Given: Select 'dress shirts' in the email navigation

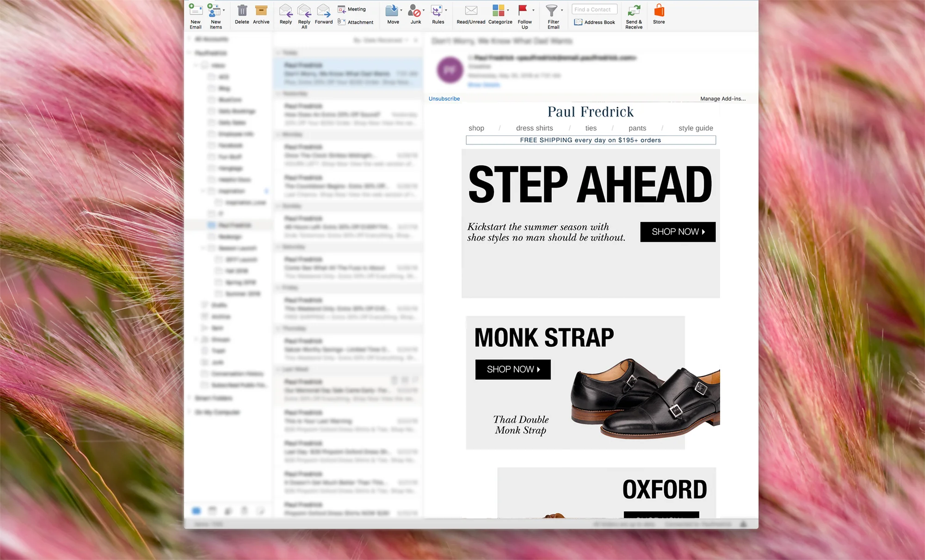Looking at the screenshot, I should pyautogui.click(x=535, y=128).
